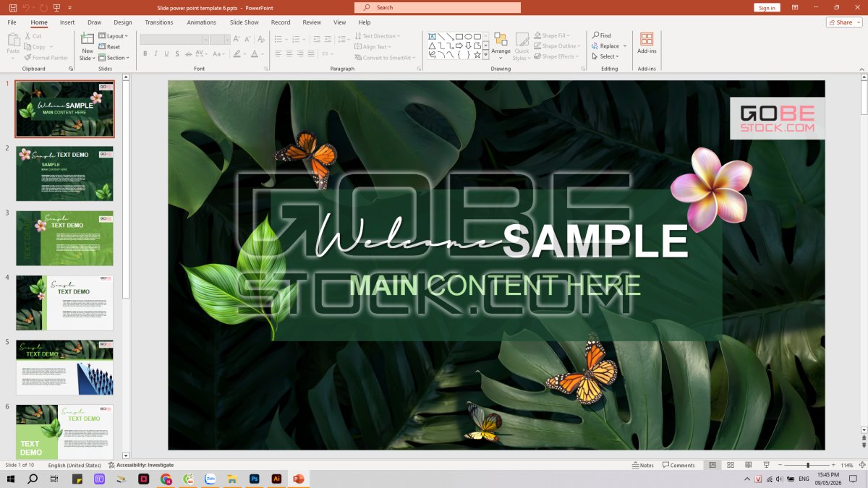
Task: Select the triangle shape in shapes gallery
Action: [432, 46]
